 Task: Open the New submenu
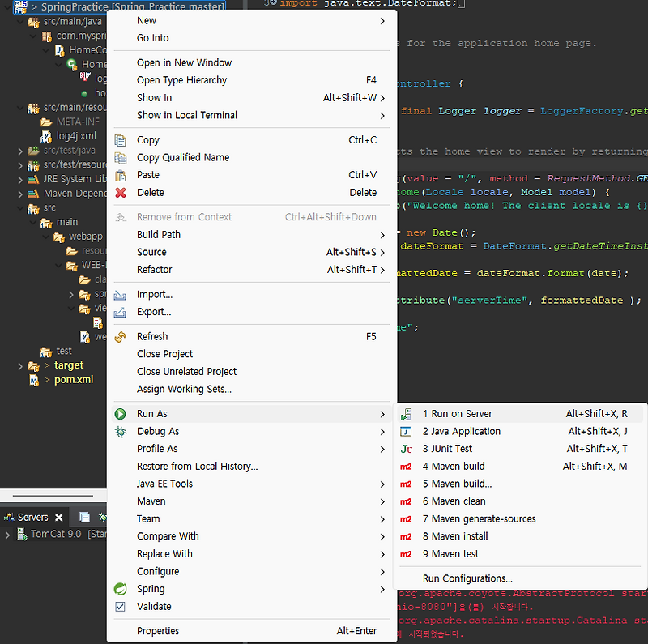click(252, 21)
